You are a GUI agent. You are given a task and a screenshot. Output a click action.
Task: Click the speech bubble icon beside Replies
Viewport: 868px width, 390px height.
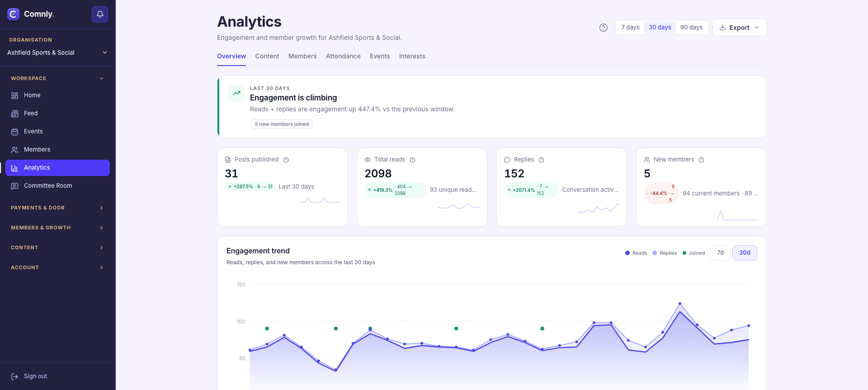point(507,160)
